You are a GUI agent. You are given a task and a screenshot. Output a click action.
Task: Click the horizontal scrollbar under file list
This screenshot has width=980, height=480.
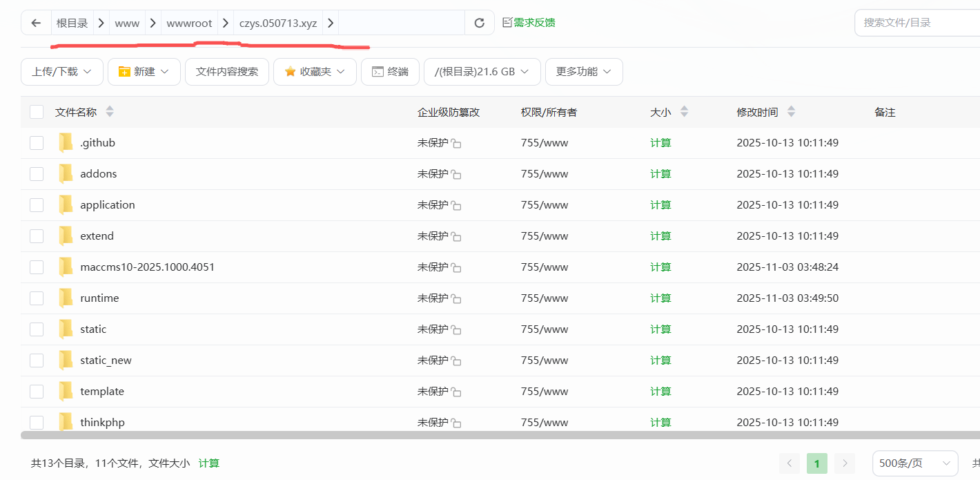pos(483,435)
